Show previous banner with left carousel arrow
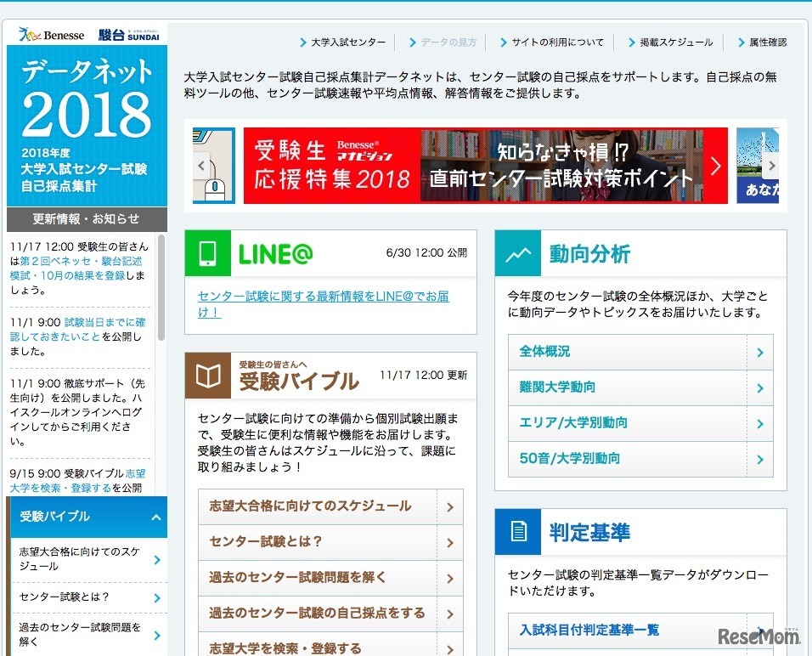 202,166
